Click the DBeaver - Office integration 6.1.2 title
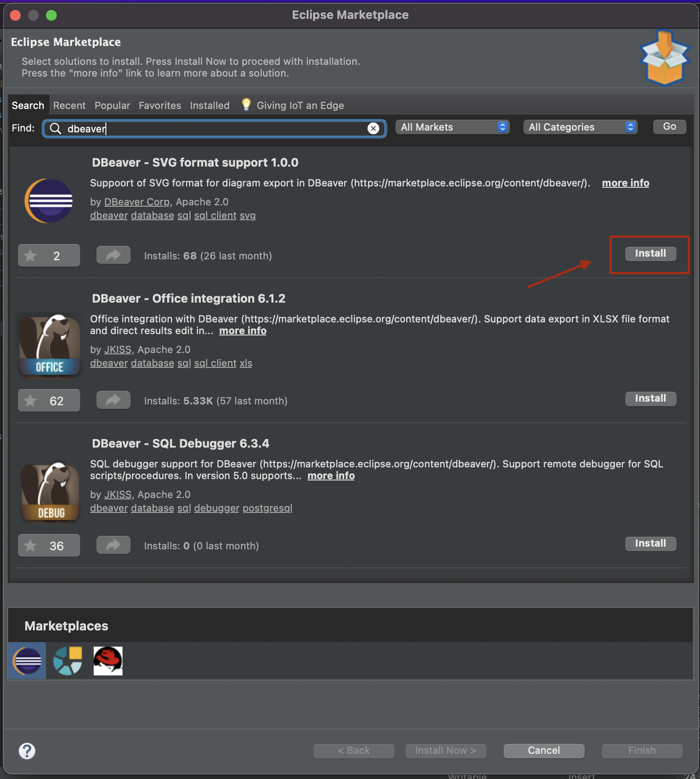700x779 pixels. 189,299
